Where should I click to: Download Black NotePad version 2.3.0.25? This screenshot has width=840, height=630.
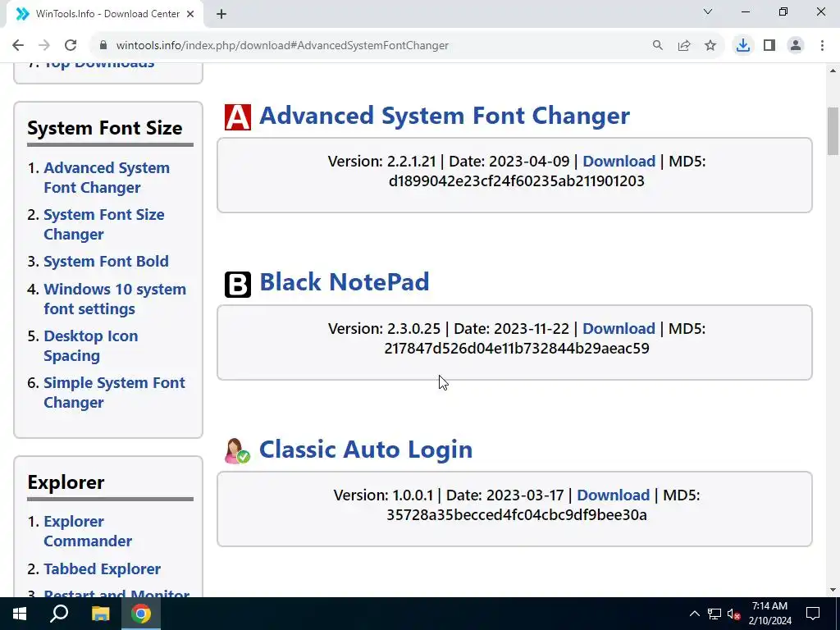pyautogui.click(x=619, y=328)
